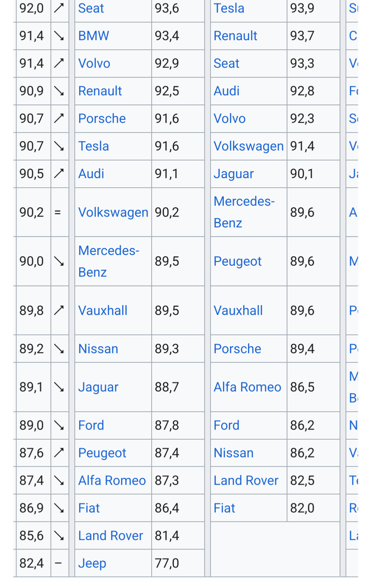Follow Volkswagen link beside 91,4
Screen dimensions: 371x588
248,146
